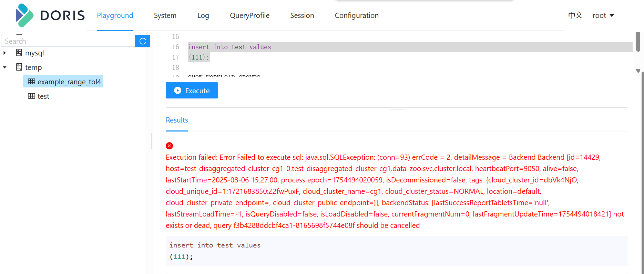Click the executed SQL code block

point(396,251)
